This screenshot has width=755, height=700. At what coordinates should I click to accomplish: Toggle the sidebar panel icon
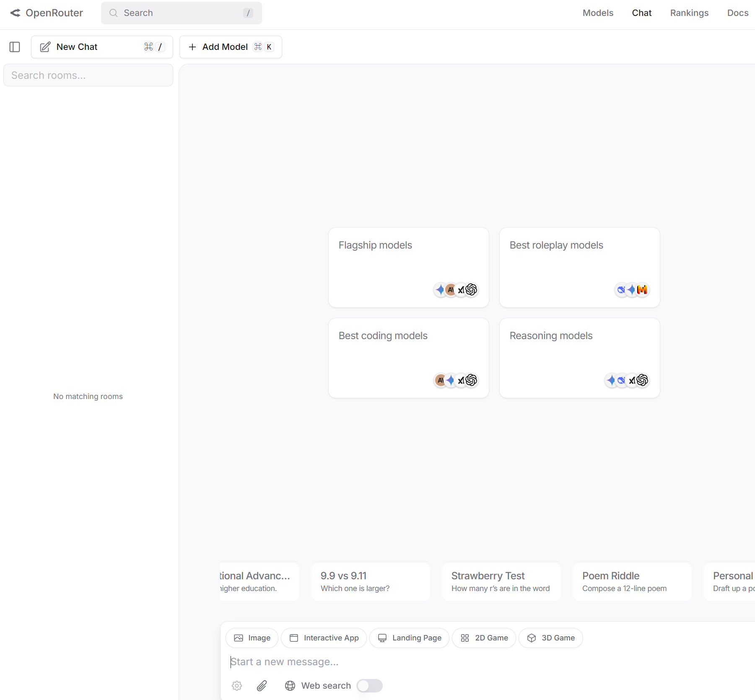click(x=15, y=47)
